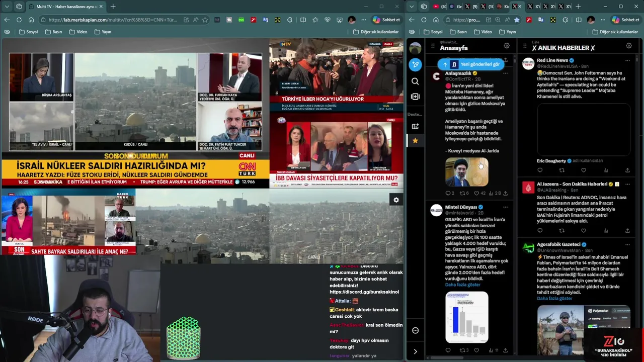644x362 pixels.
Task: Open tab list dropdown in X Pro browser
Action: pos(412,7)
